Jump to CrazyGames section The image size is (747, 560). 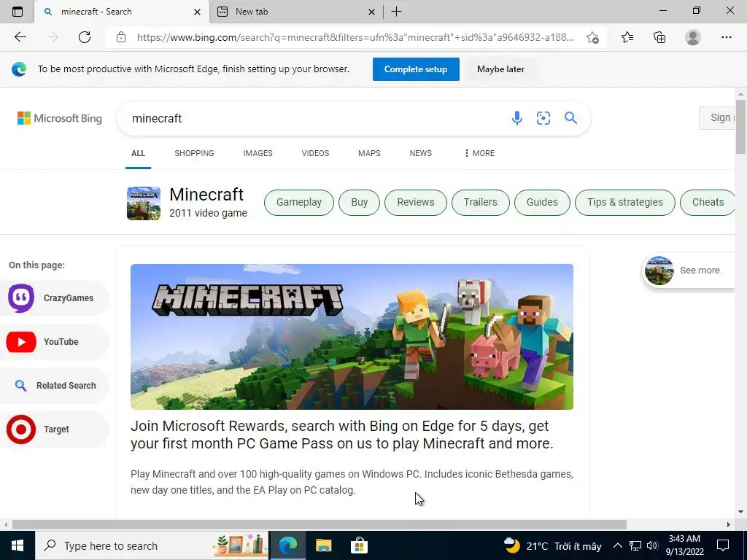[x=54, y=298]
